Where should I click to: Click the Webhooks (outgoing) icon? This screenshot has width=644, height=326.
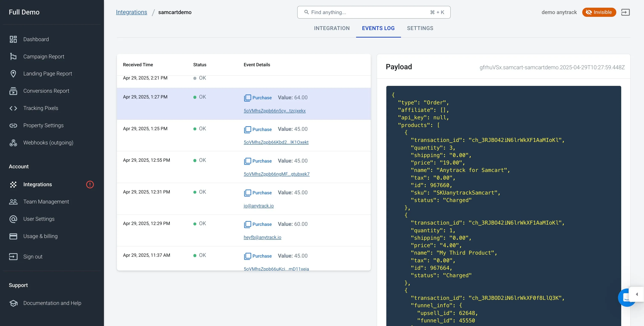(x=13, y=143)
